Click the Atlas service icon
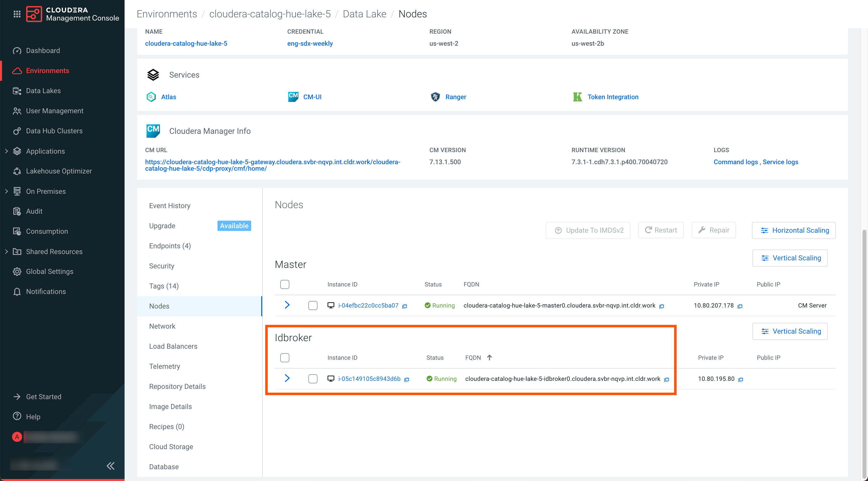The width and height of the screenshot is (868, 481). point(151,97)
